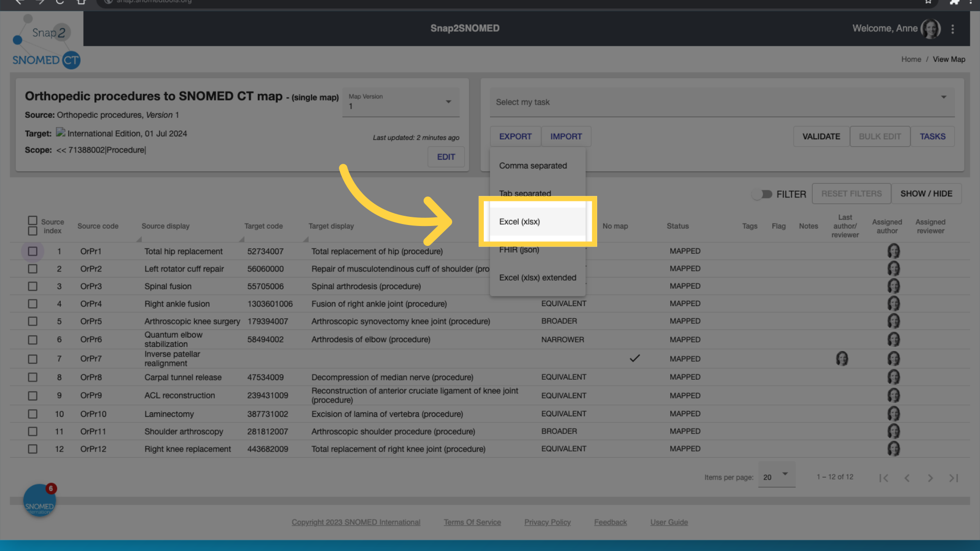
Task: Open the EXPORT menu button
Action: coord(515,137)
